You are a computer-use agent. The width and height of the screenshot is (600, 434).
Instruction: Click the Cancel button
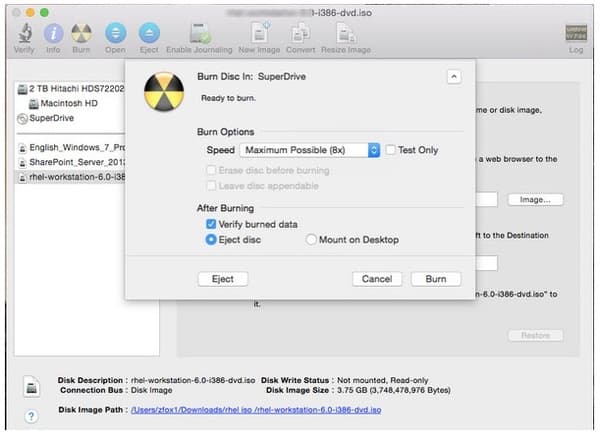tap(377, 279)
